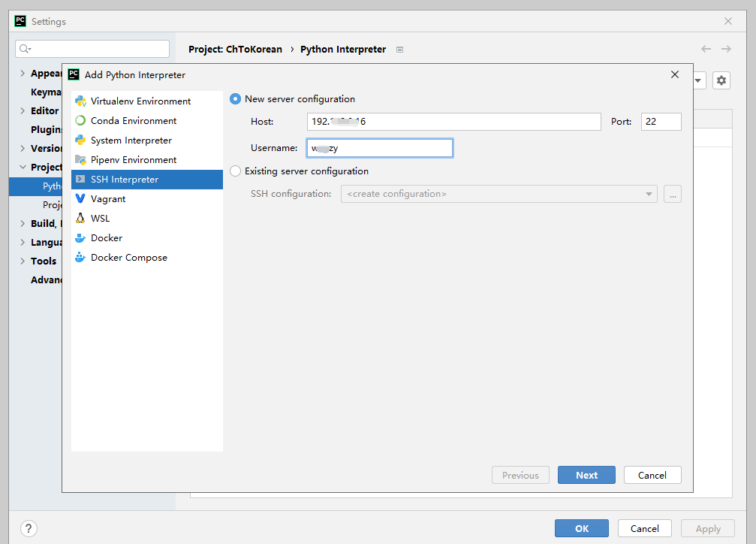This screenshot has height=544, width=756.
Task: Close the Settings window
Action: (x=728, y=21)
